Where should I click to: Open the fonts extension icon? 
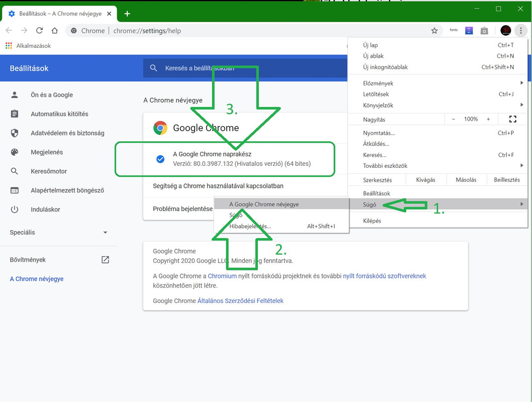point(454,30)
